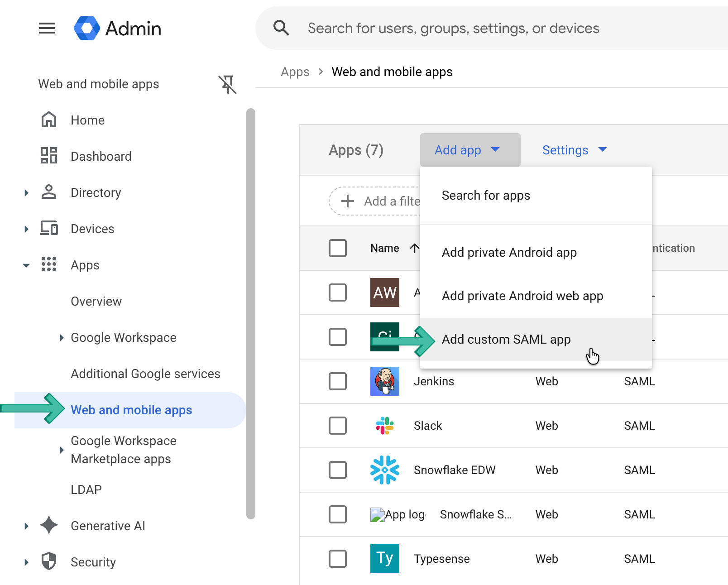Image resolution: width=728 pixels, height=585 pixels.
Task: Check the Slack row checkbox
Action: 338,426
